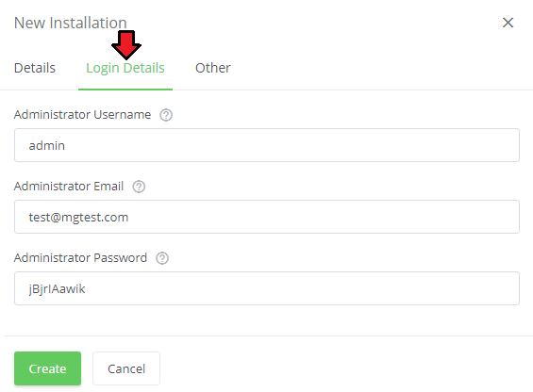Image resolution: width=533 pixels, height=392 pixels.
Task: Place cursor in the 'test@mgtest.com' email text
Action: (x=78, y=218)
